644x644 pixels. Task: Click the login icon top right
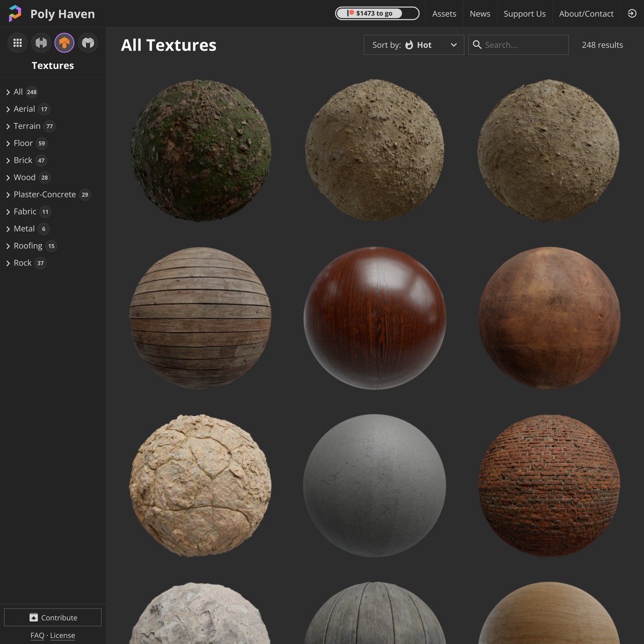coord(631,13)
